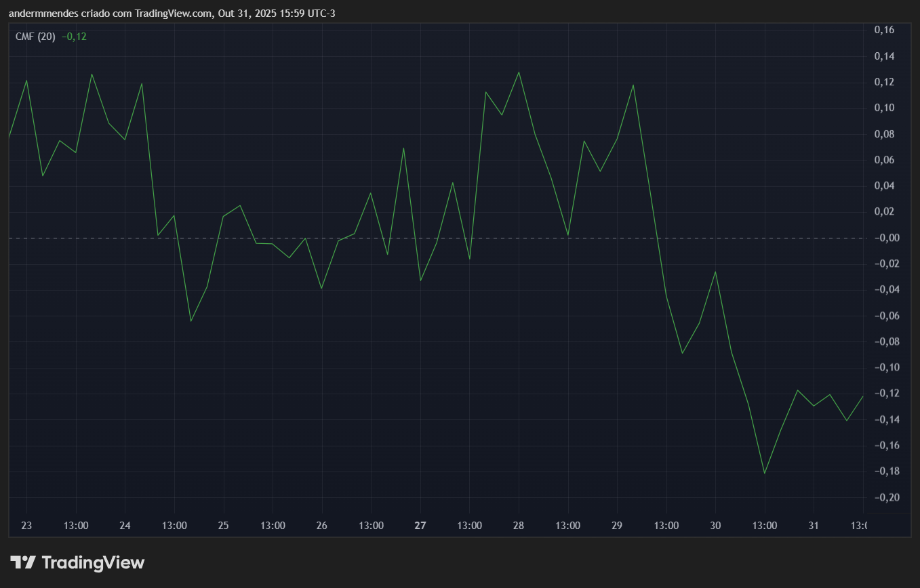
Task: Click date 23 on the time axis
Action: click(x=26, y=526)
